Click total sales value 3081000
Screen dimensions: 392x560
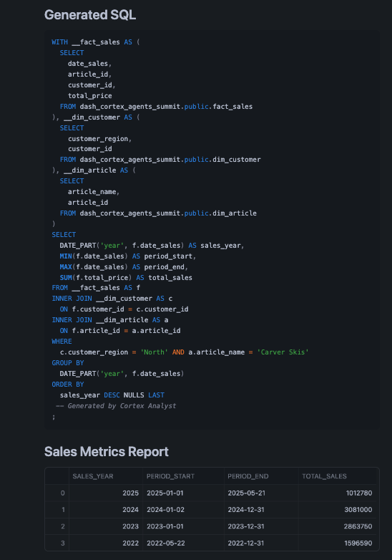point(358,510)
